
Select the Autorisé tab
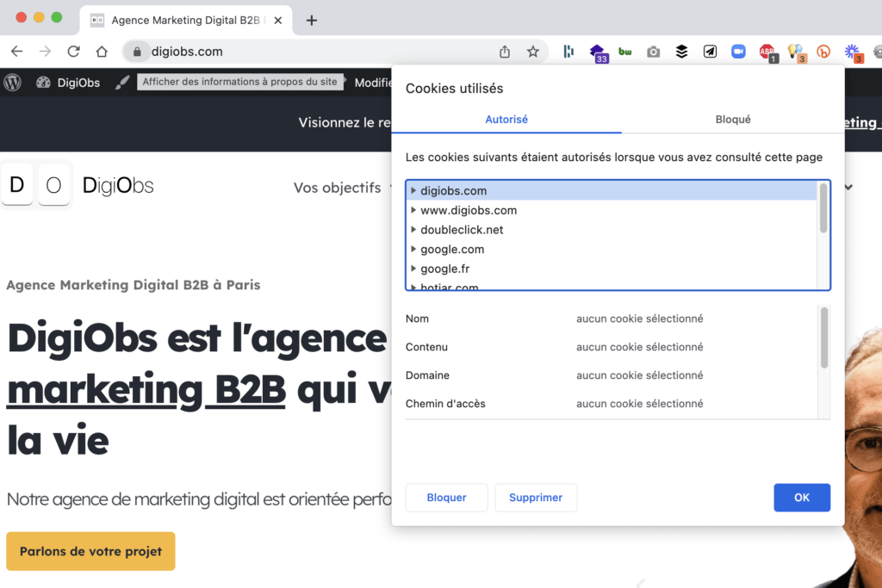506,120
